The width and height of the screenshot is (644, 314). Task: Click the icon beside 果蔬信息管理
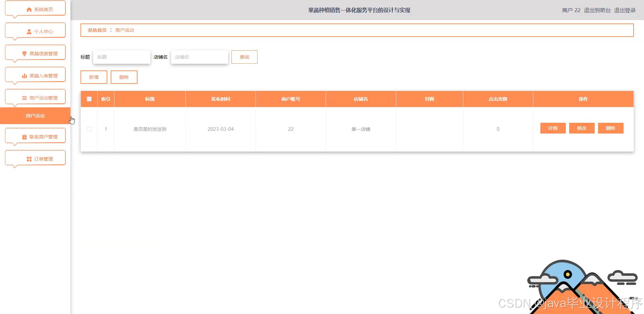(24, 54)
